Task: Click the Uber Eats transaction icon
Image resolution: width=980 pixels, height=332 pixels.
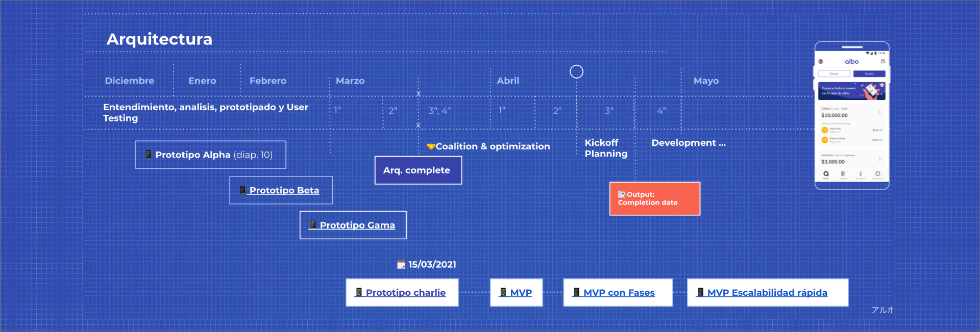Action: click(824, 130)
